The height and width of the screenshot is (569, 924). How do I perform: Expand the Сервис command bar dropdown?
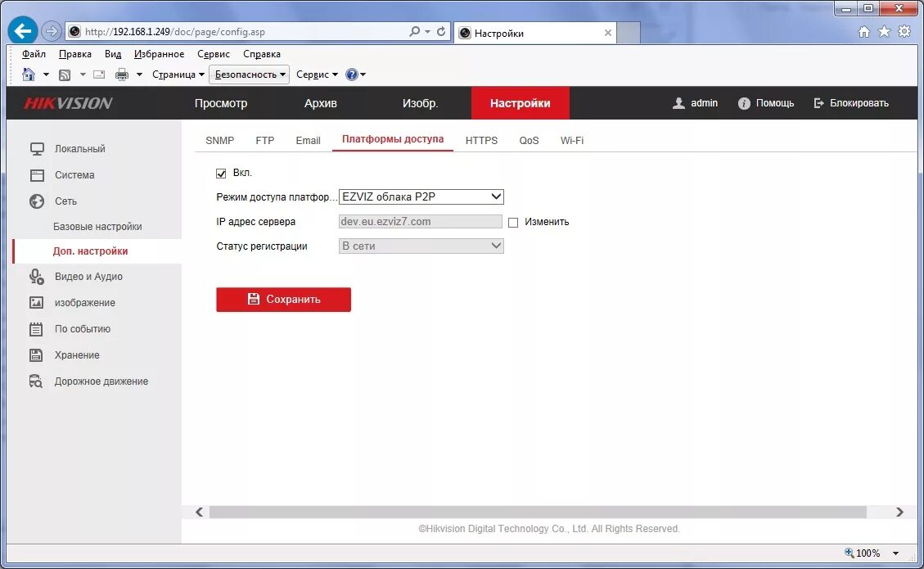pos(317,75)
